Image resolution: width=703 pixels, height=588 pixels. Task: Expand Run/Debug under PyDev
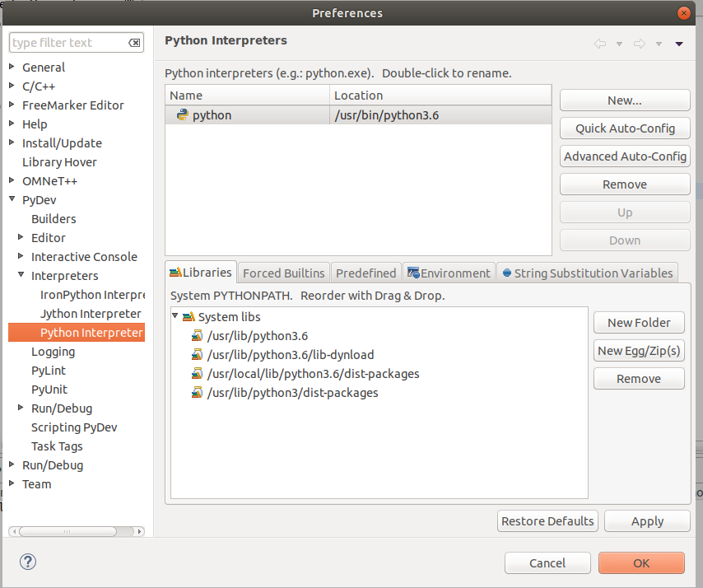(21, 408)
